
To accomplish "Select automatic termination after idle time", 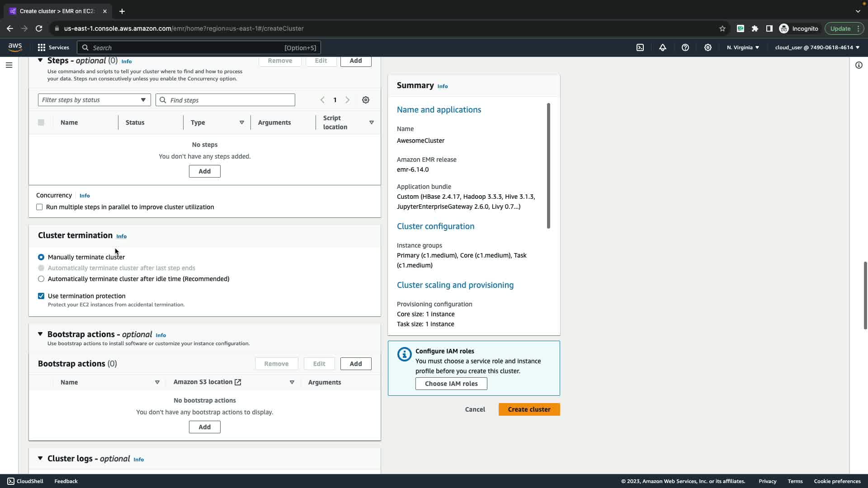I will pos(41,279).
